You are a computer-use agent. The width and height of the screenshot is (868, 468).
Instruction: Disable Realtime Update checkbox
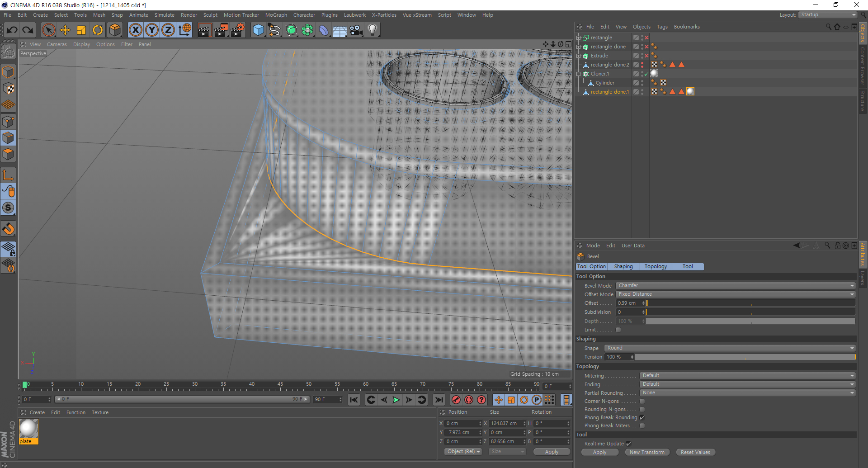[628, 444]
